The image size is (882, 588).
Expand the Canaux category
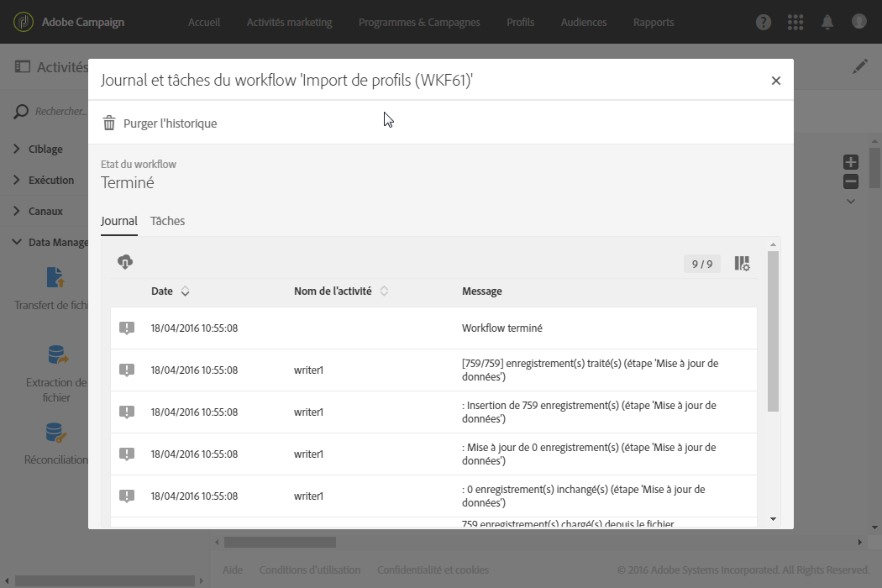point(16,211)
